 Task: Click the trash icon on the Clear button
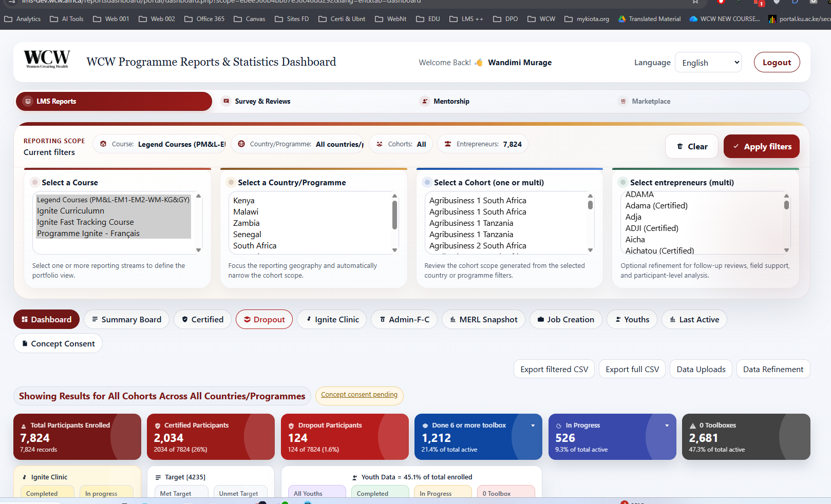[x=680, y=146]
